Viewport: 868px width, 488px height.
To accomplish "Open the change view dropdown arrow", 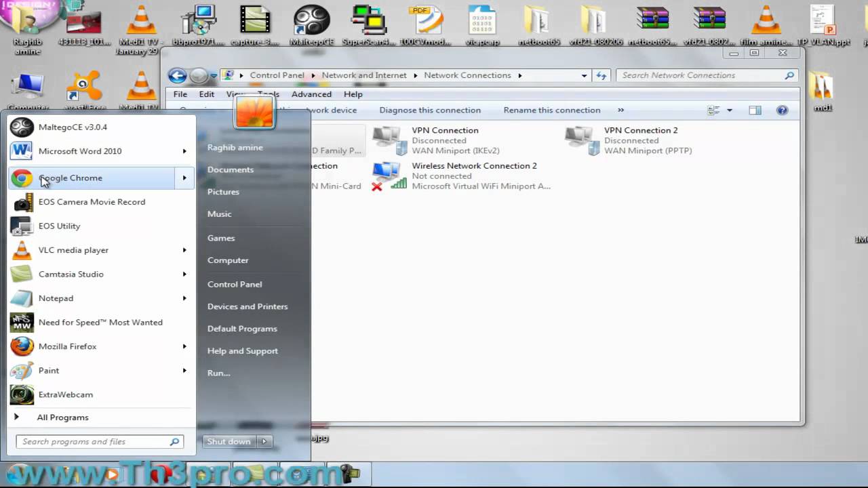I will pyautogui.click(x=730, y=110).
